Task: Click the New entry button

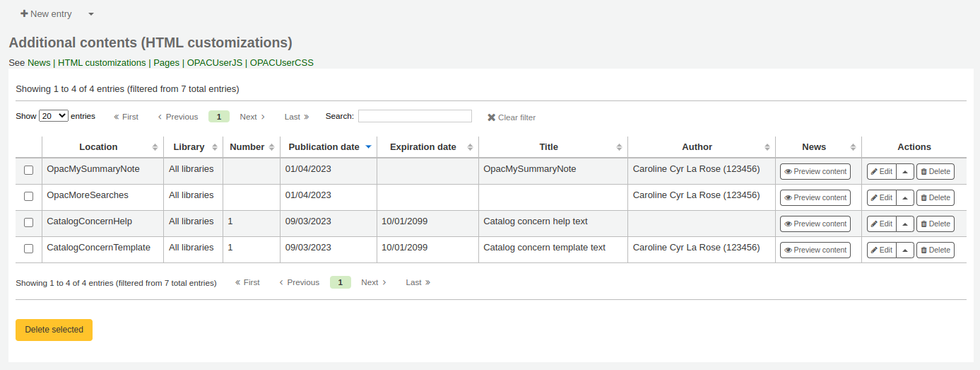Action: click(46, 14)
